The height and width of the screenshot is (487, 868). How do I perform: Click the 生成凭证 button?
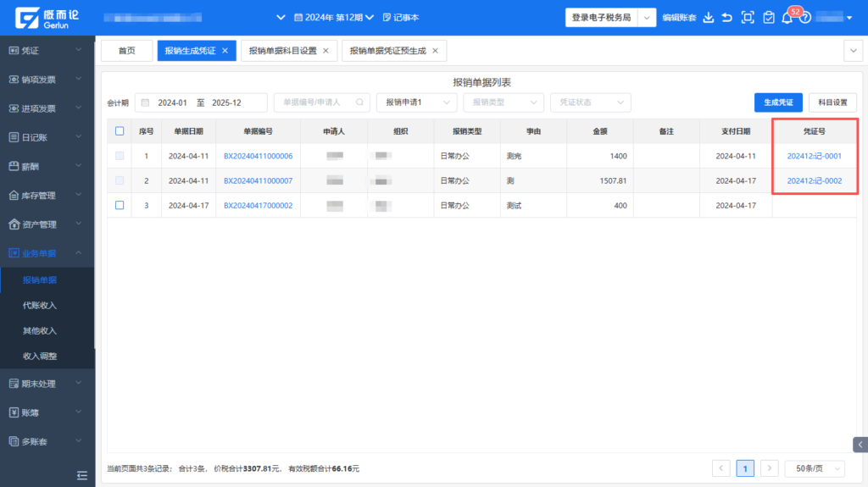[x=777, y=102]
